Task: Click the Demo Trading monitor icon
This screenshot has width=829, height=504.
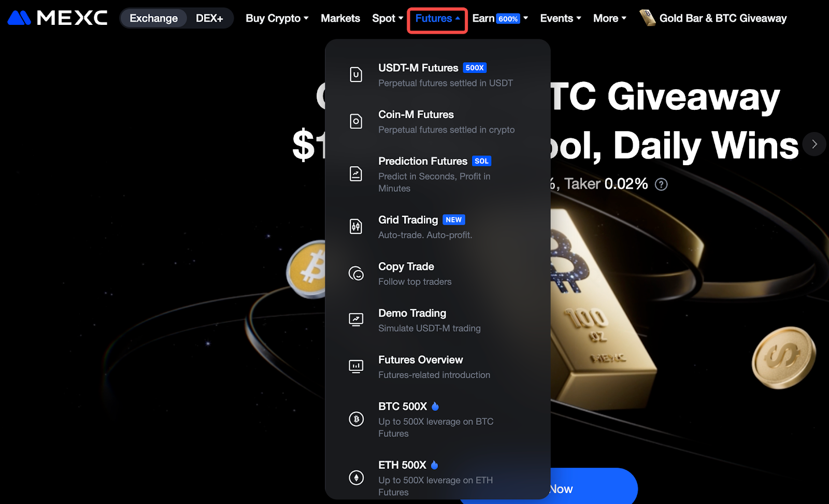Action: click(x=356, y=320)
